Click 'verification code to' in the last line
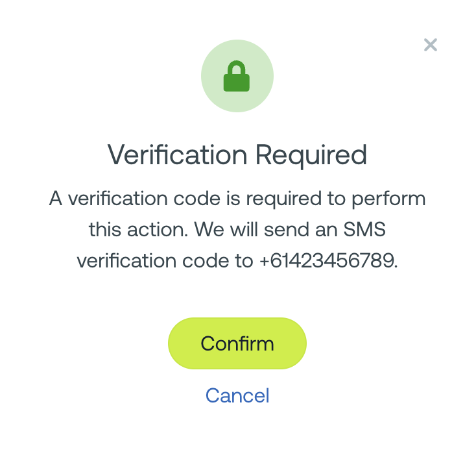Viewport: 476px width, 457px height. [x=165, y=261]
